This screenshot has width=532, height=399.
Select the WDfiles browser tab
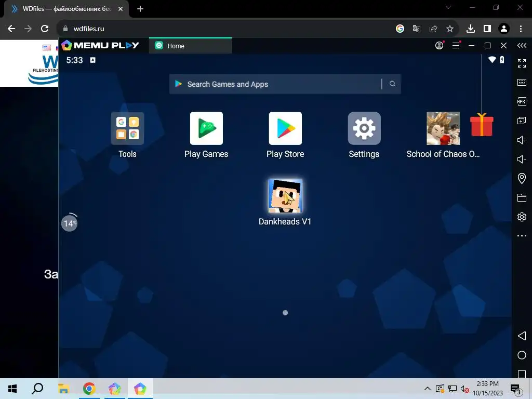(66, 9)
